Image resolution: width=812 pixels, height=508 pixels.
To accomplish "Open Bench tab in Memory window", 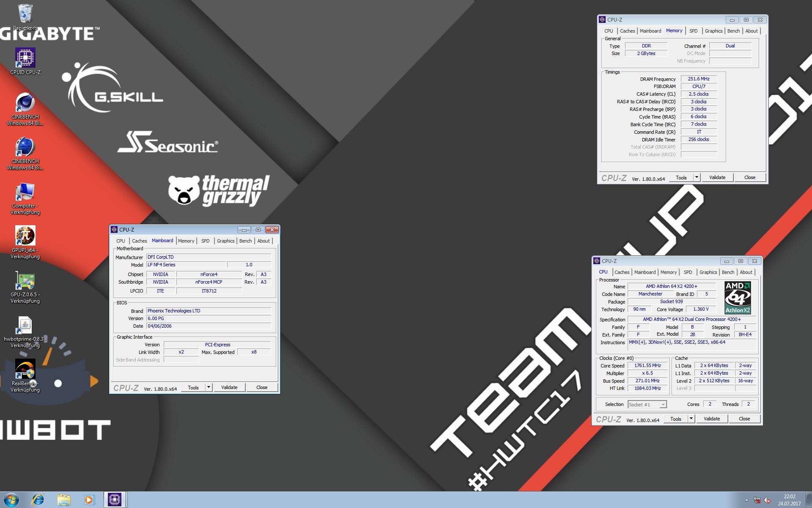I will click(733, 31).
